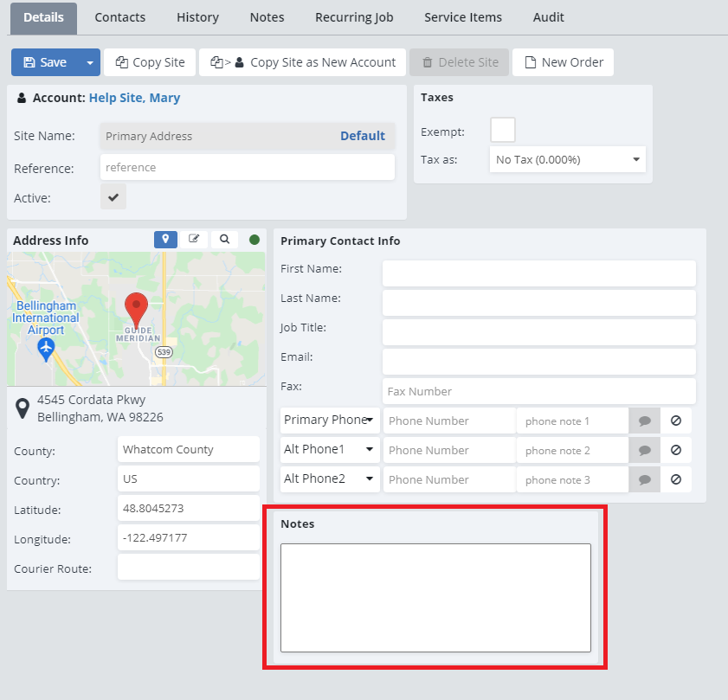Click inside the Notes text area
The width and height of the screenshot is (728, 700).
click(435, 597)
